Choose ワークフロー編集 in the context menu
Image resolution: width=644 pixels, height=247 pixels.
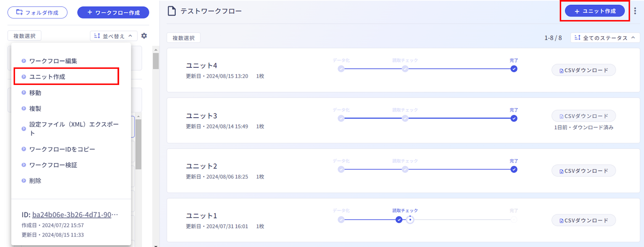click(53, 61)
